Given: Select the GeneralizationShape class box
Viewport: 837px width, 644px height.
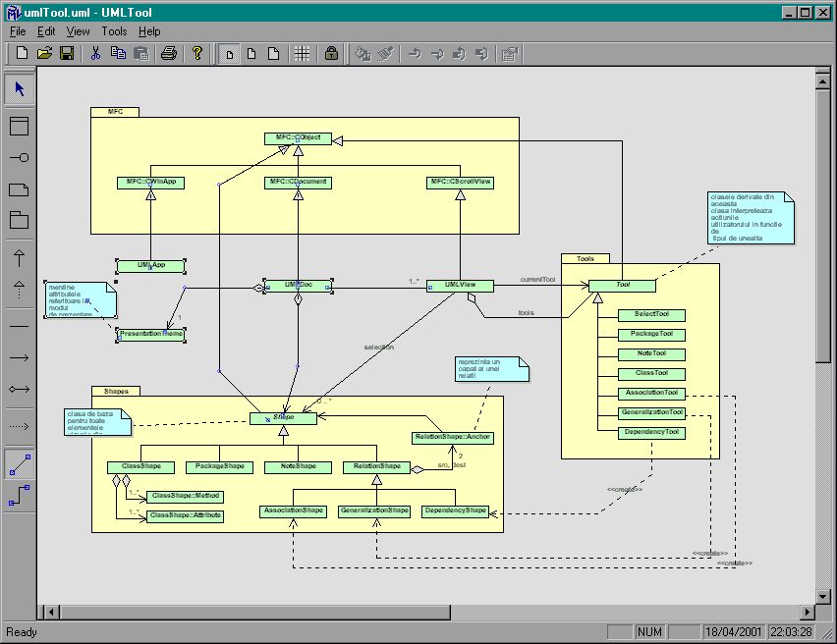Looking at the screenshot, I should tap(374, 511).
